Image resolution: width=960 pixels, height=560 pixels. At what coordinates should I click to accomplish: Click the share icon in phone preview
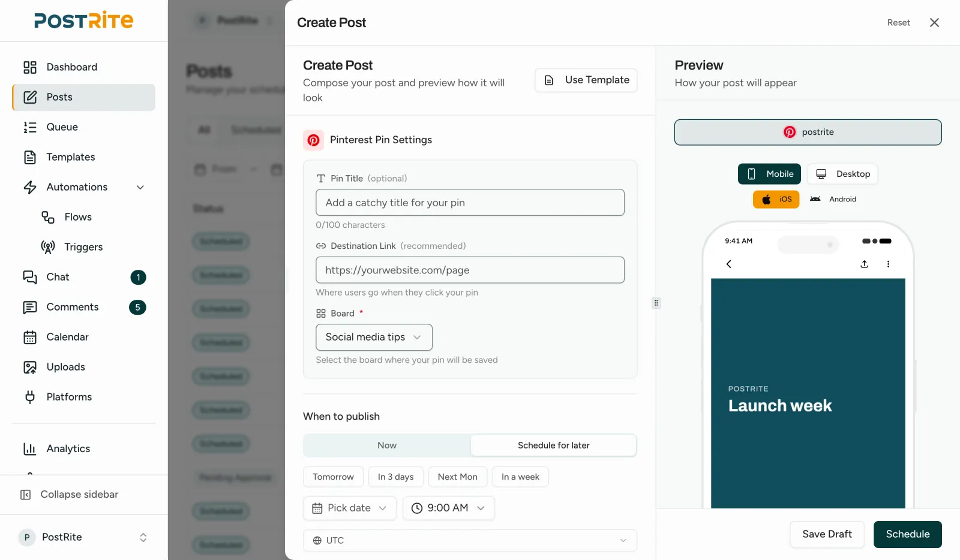[865, 264]
